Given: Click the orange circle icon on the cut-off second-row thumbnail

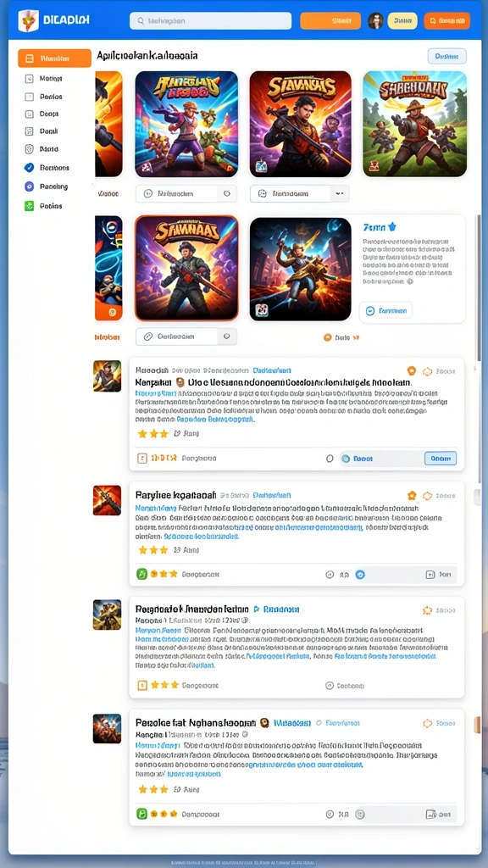Looking at the screenshot, I should tap(113, 312).
